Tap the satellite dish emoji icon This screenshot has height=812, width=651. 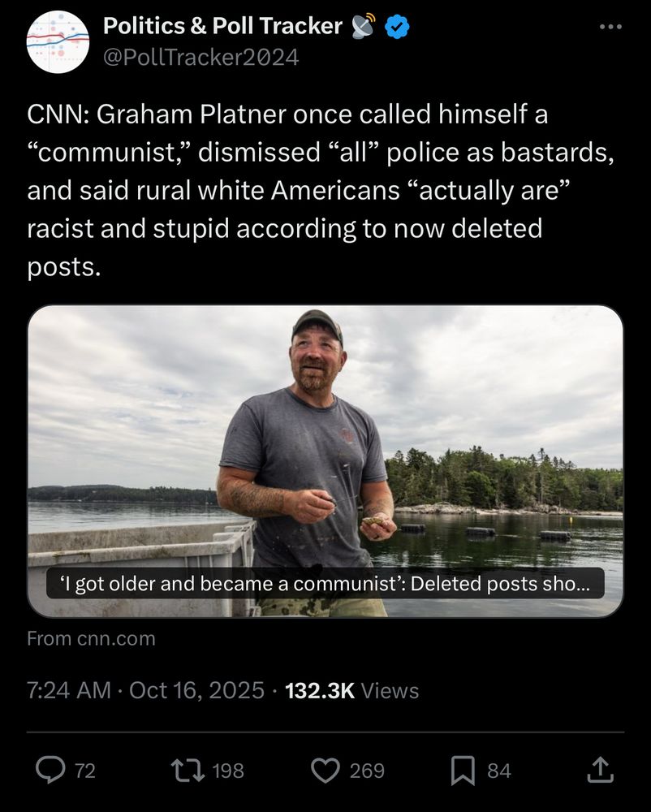(362, 27)
